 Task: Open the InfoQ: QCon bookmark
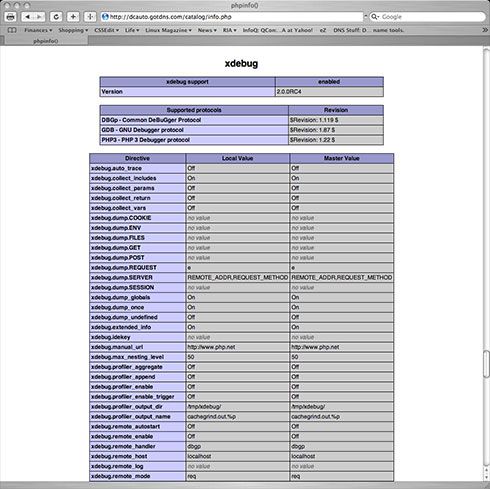277,30
